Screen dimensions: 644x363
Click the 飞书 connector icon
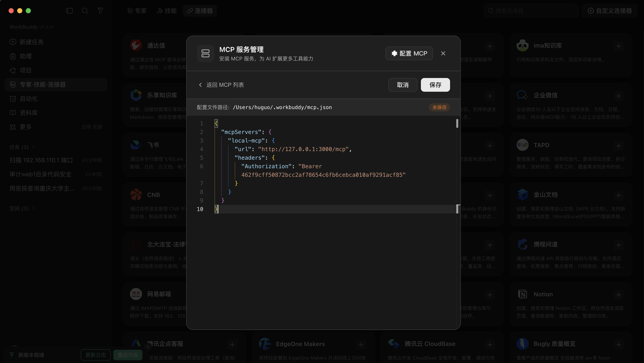pyautogui.click(x=136, y=145)
